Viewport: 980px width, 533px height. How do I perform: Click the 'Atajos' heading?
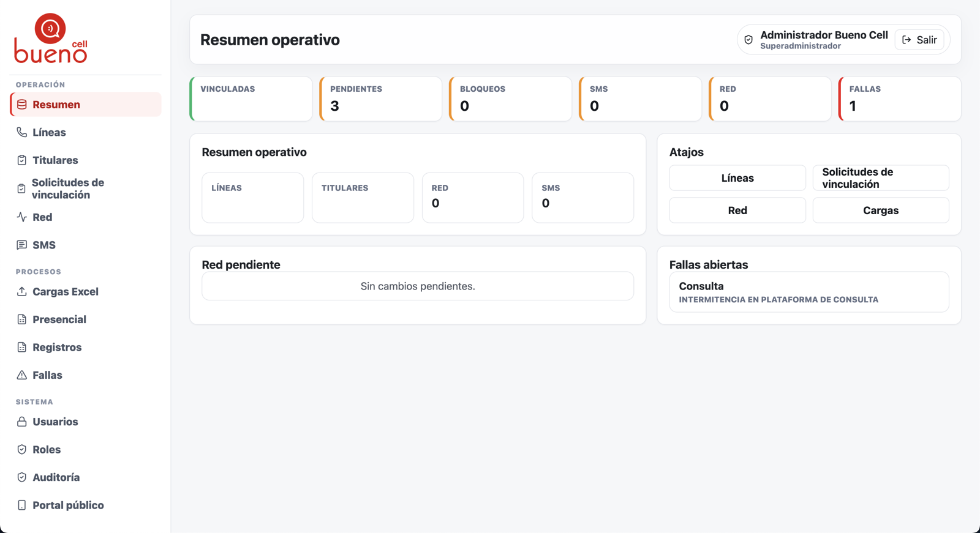687,152
